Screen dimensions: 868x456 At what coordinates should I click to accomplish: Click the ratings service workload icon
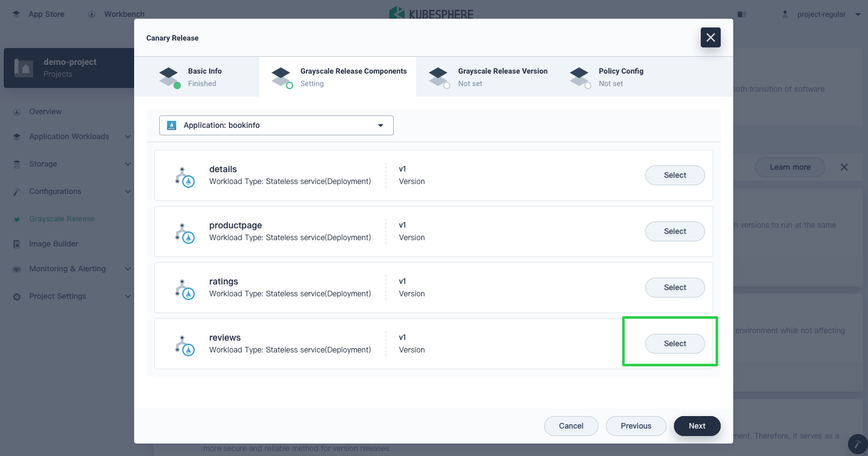coord(184,288)
